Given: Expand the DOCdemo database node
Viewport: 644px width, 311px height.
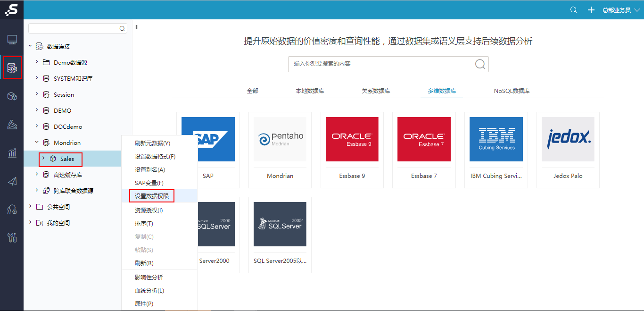Looking at the screenshot, I should [37, 126].
